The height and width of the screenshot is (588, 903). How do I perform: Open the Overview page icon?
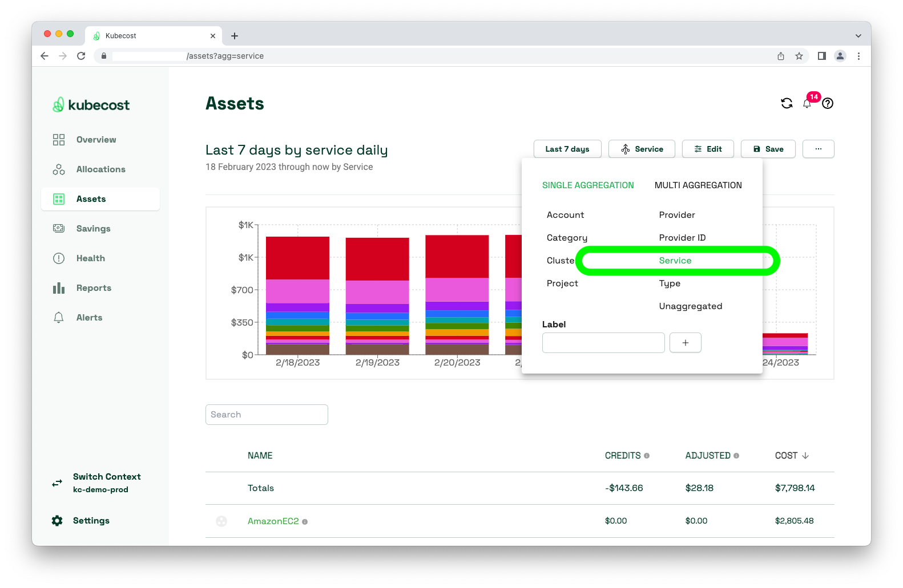tap(59, 140)
